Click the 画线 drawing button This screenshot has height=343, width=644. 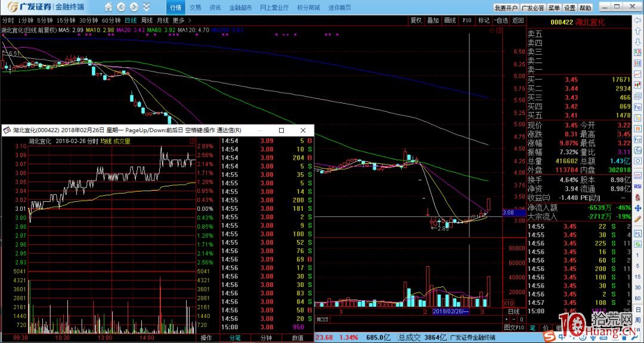(450, 20)
